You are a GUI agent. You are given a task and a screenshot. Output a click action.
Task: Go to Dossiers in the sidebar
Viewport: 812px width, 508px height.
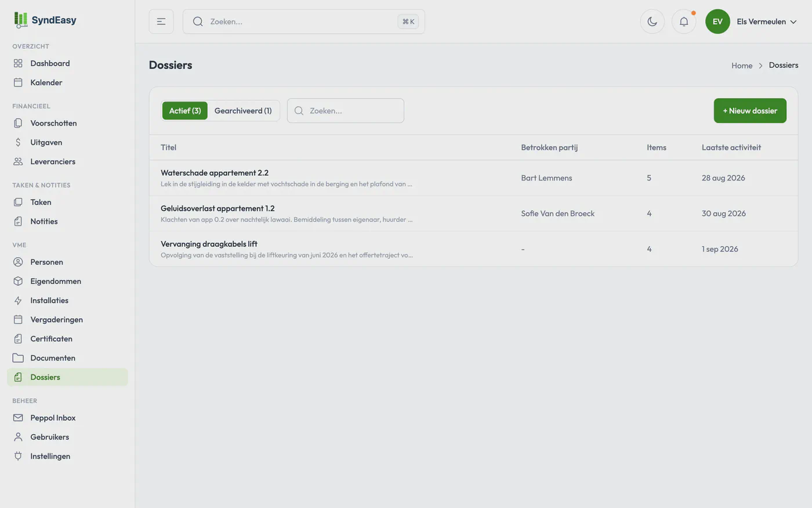tap(67, 377)
